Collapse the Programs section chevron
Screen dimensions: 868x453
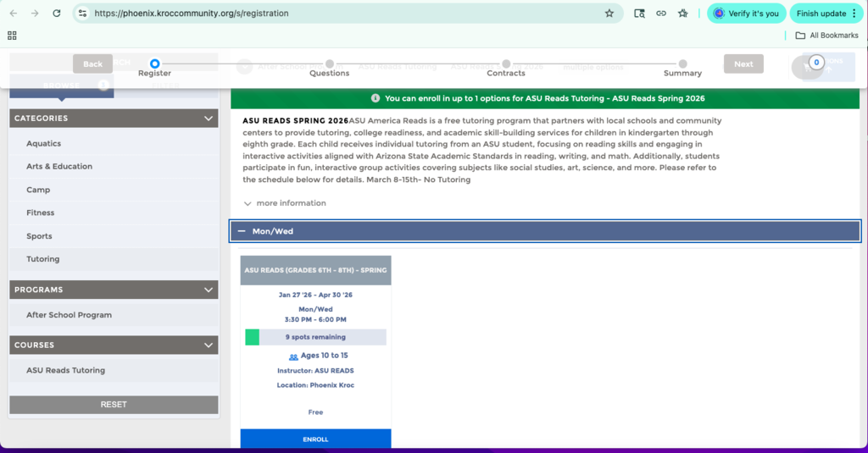[x=209, y=290]
